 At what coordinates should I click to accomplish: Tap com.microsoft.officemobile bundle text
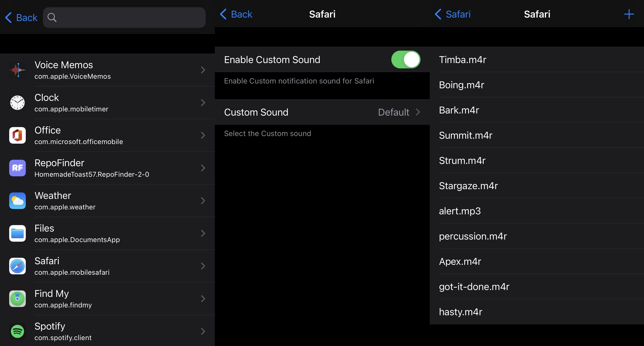[x=79, y=142]
